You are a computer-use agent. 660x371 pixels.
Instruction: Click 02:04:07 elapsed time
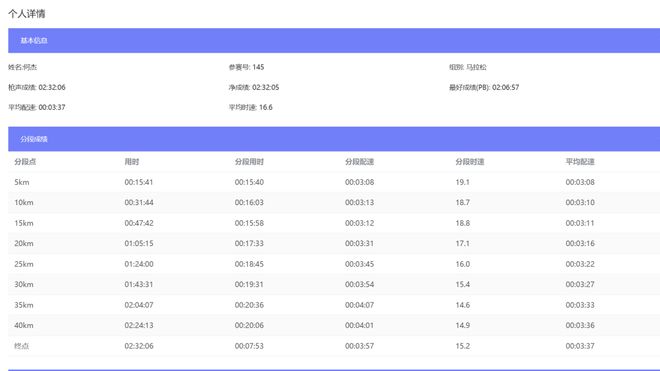click(139, 305)
